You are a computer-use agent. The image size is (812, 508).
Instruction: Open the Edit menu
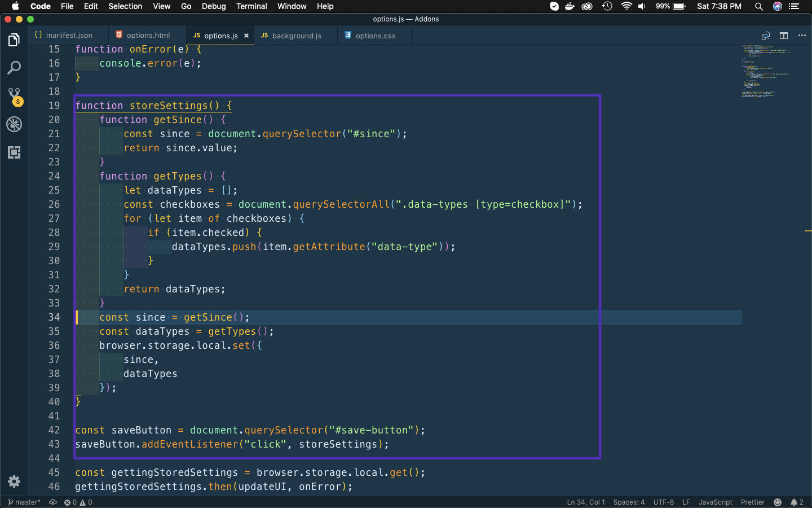[x=91, y=6]
